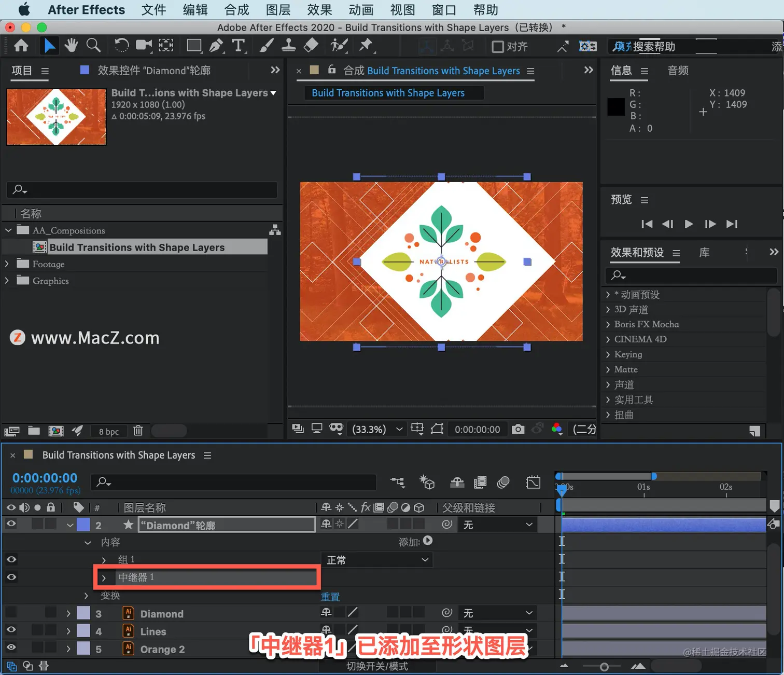Open the 动画 menu
The image size is (784, 675).
361,10
